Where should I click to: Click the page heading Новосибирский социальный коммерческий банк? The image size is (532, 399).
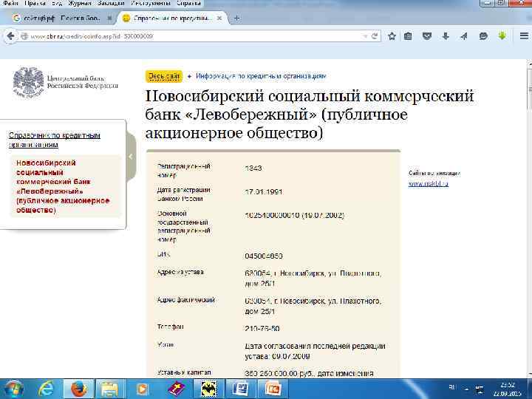click(310, 115)
